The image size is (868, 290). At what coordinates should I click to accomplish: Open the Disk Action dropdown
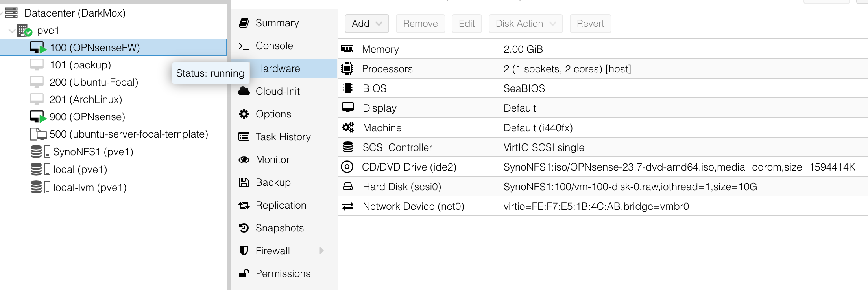526,24
